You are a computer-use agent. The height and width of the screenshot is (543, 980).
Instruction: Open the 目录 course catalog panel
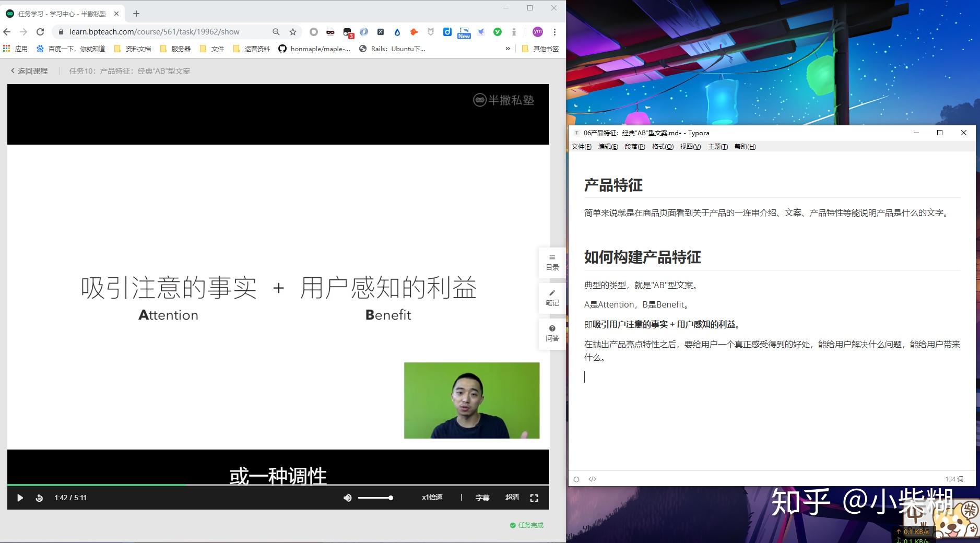click(x=552, y=263)
